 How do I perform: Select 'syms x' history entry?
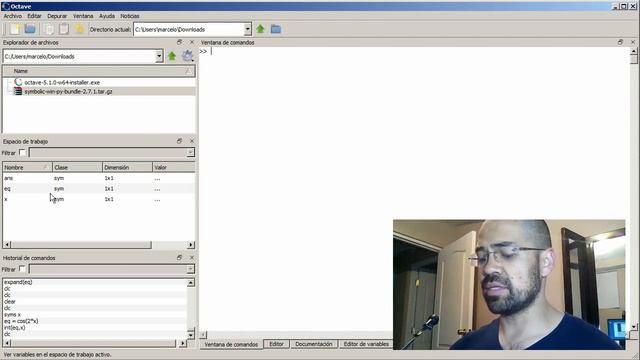tap(12, 315)
